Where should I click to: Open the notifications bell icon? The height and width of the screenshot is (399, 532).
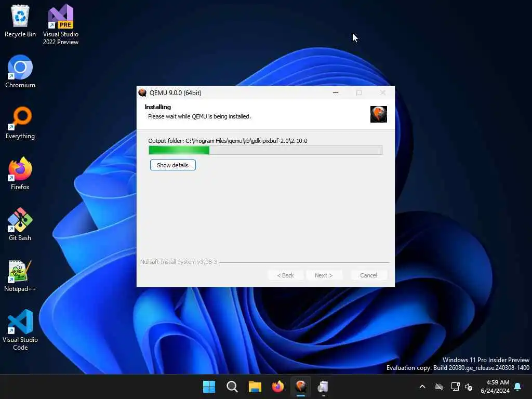(517, 387)
